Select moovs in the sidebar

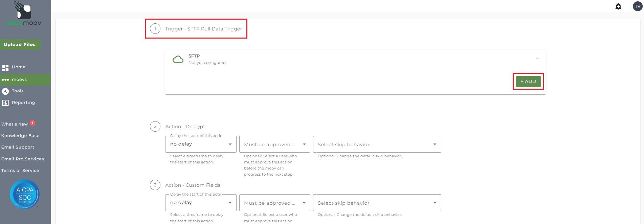click(19, 80)
